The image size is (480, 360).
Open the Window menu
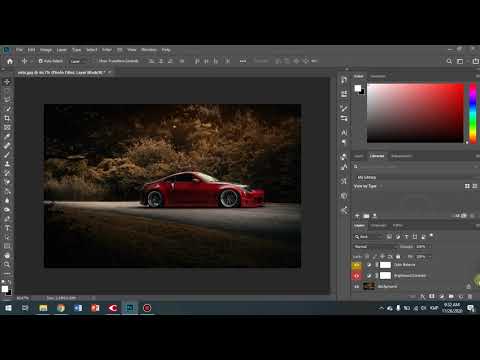149,50
